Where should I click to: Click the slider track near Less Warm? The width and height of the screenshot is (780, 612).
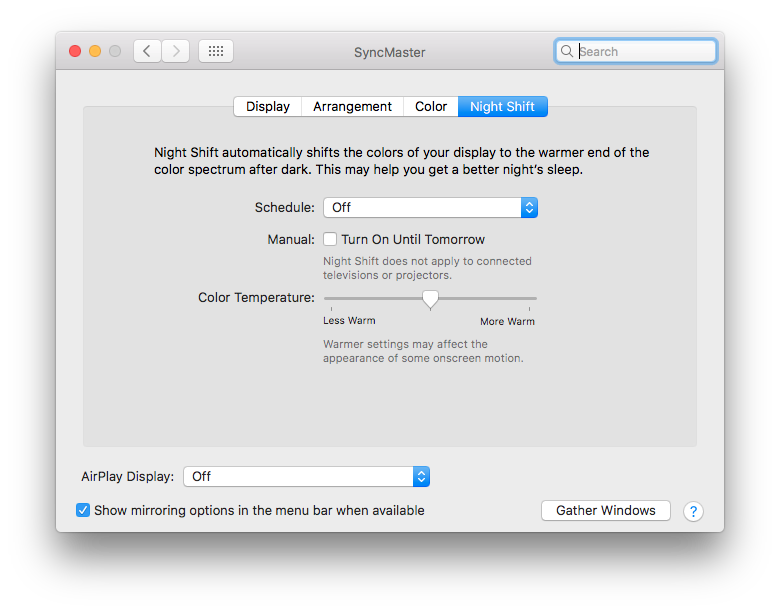[x=332, y=299]
